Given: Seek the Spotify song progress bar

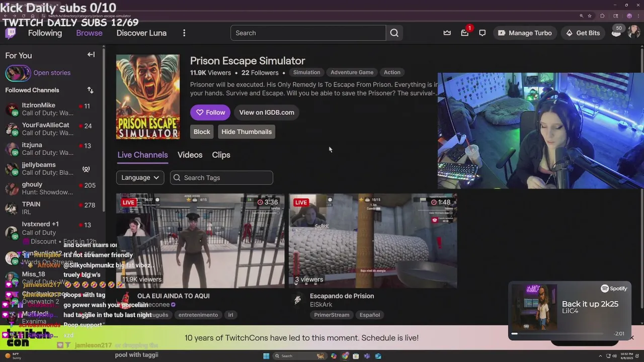Looking at the screenshot, I should coord(557,333).
